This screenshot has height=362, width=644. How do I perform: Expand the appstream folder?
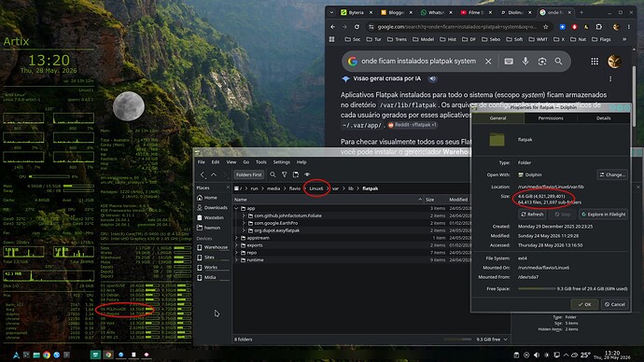pos(236,238)
